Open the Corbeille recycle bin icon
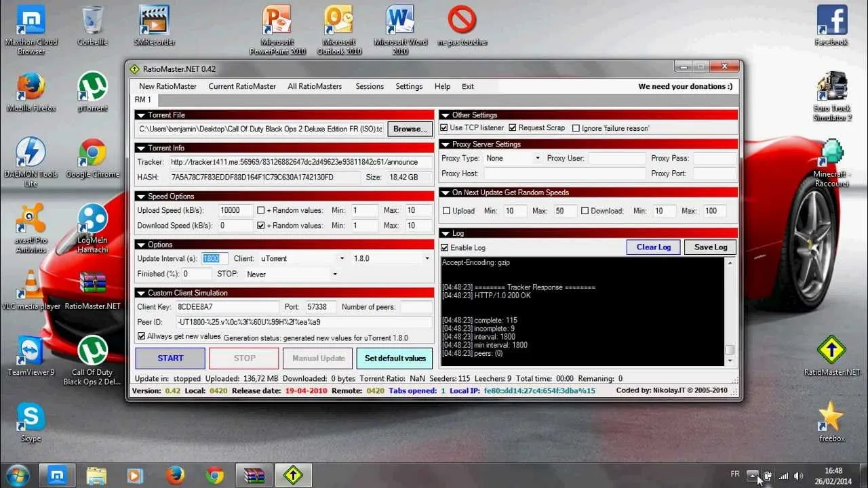868x488 pixels. click(93, 27)
